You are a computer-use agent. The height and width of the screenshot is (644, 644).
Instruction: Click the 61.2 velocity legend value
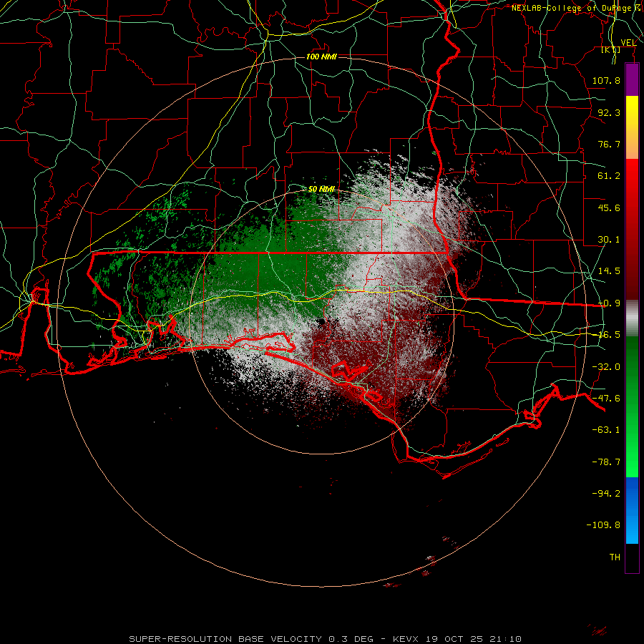click(609, 176)
